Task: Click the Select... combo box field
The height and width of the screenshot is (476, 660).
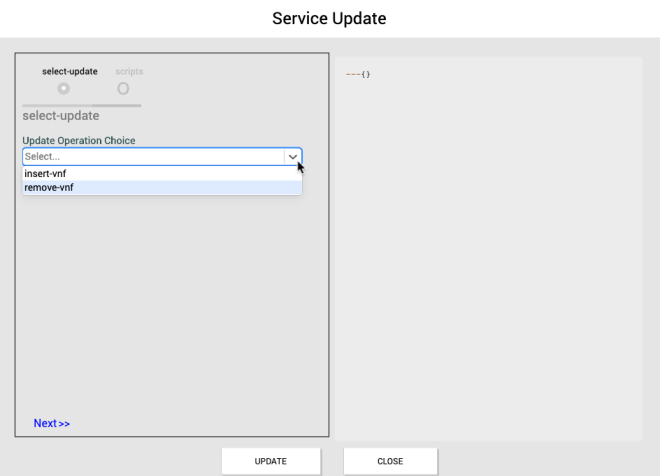Action: pos(150,157)
